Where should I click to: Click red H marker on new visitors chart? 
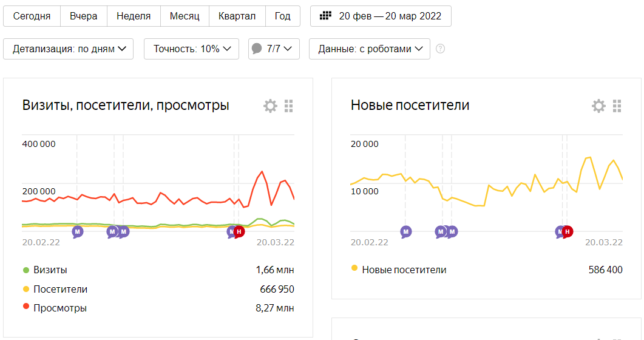(x=568, y=231)
